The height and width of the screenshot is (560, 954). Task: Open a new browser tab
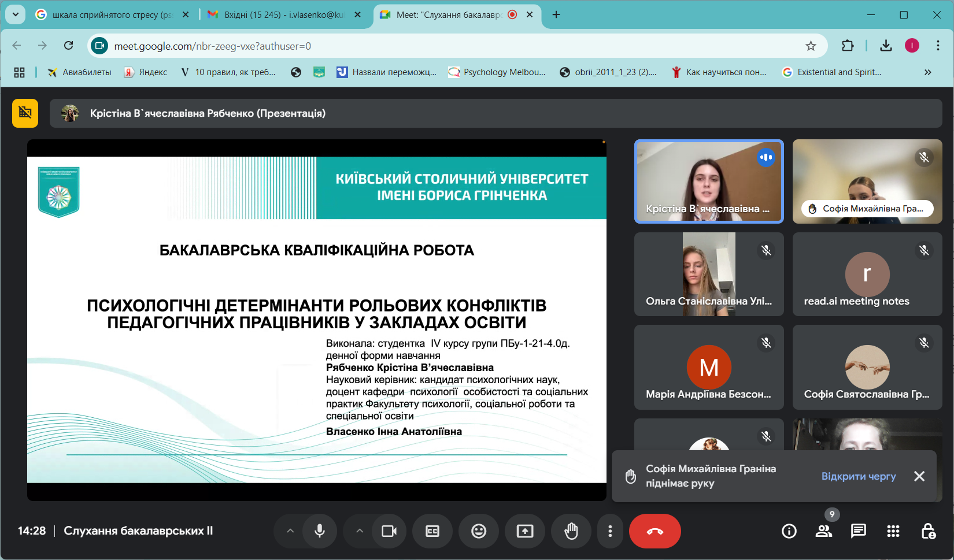pos(556,14)
